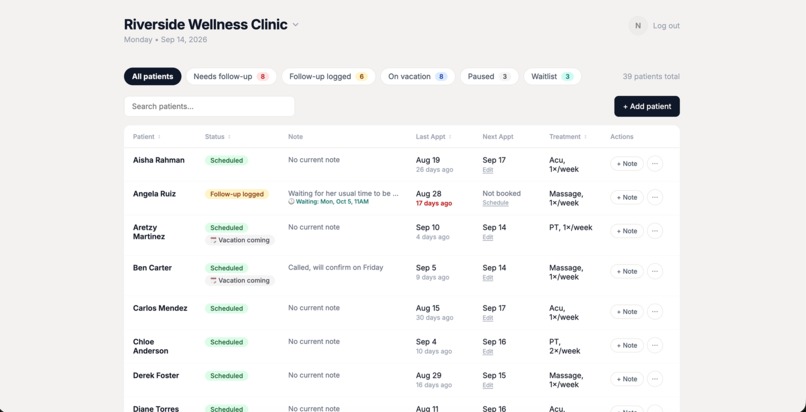
Task: Open more actions for Carlos Mendez
Action: click(654, 312)
